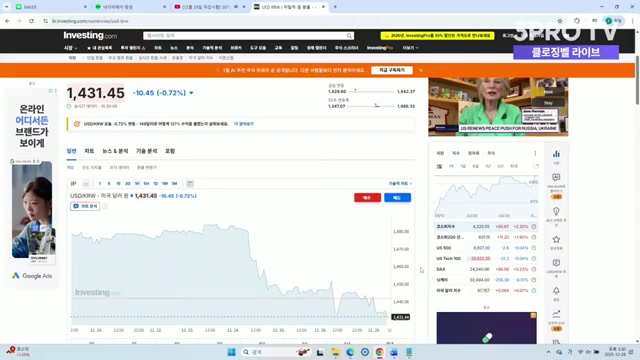640x360 pixels.
Task: Set chart interval to 1M
Action: pyautogui.click(x=174, y=183)
